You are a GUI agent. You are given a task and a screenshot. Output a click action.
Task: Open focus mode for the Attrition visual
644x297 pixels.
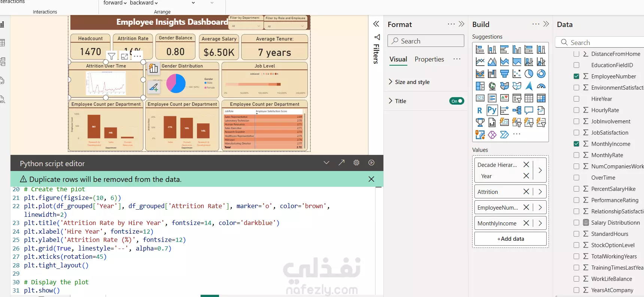124,56
